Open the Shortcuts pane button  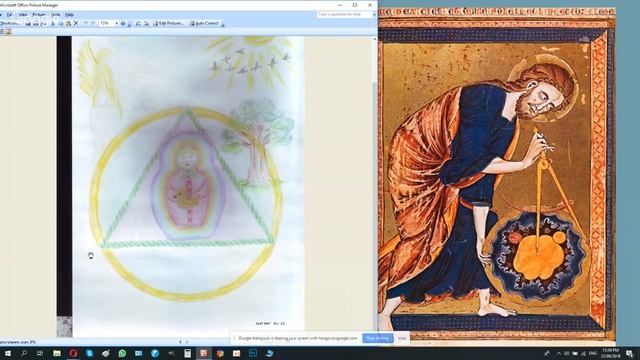(9, 24)
